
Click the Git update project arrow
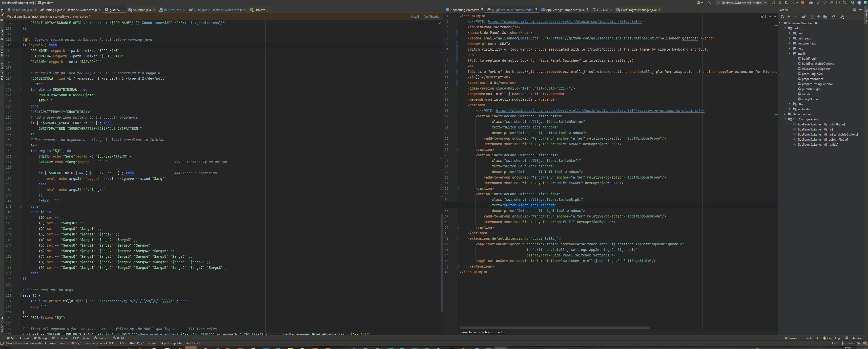point(818,3)
